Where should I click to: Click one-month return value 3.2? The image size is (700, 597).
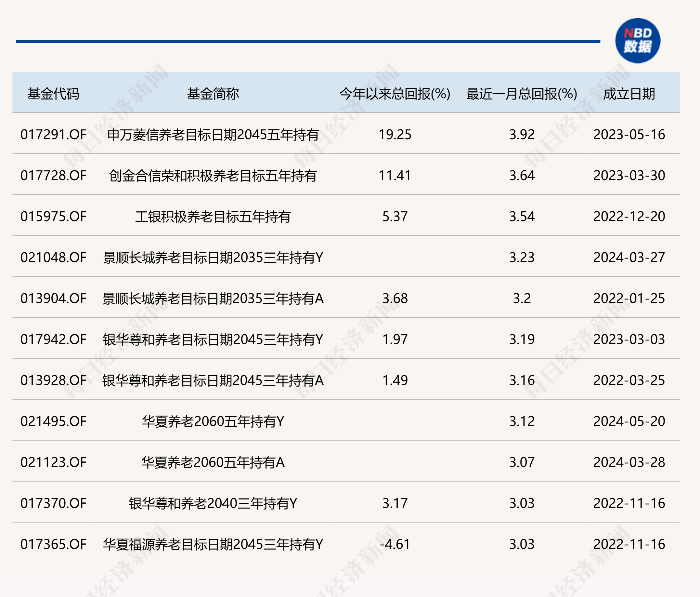[x=522, y=298]
